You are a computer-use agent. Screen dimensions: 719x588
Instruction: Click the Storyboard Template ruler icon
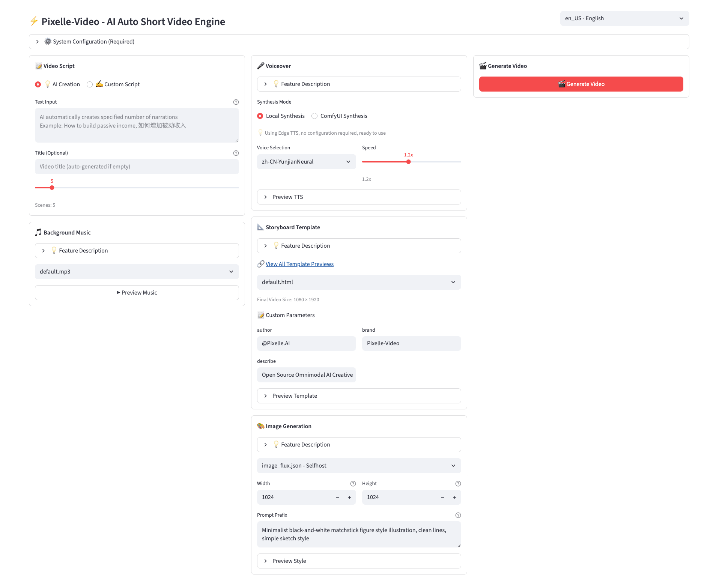(260, 227)
